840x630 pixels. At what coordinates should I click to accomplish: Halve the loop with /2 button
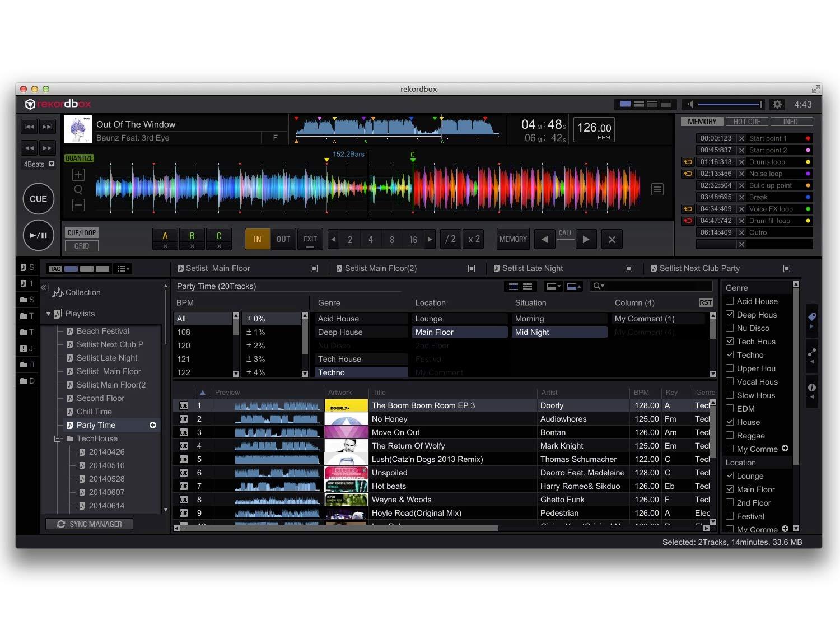pyautogui.click(x=450, y=239)
